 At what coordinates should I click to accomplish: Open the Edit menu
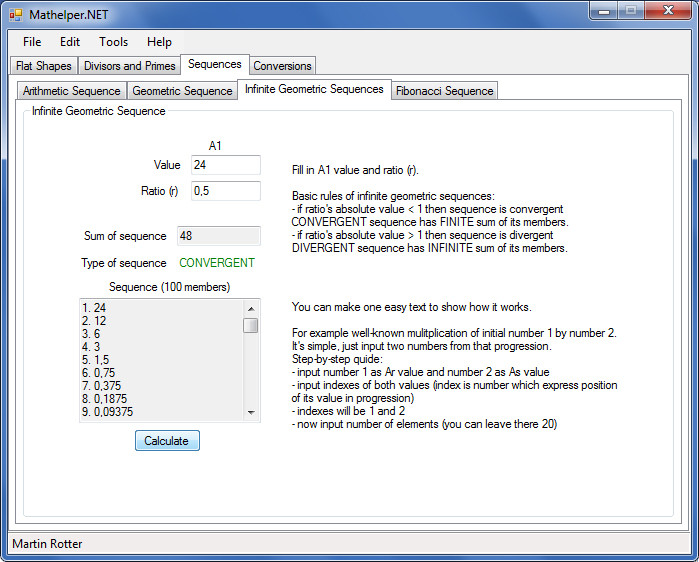pyautogui.click(x=70, y=42)
